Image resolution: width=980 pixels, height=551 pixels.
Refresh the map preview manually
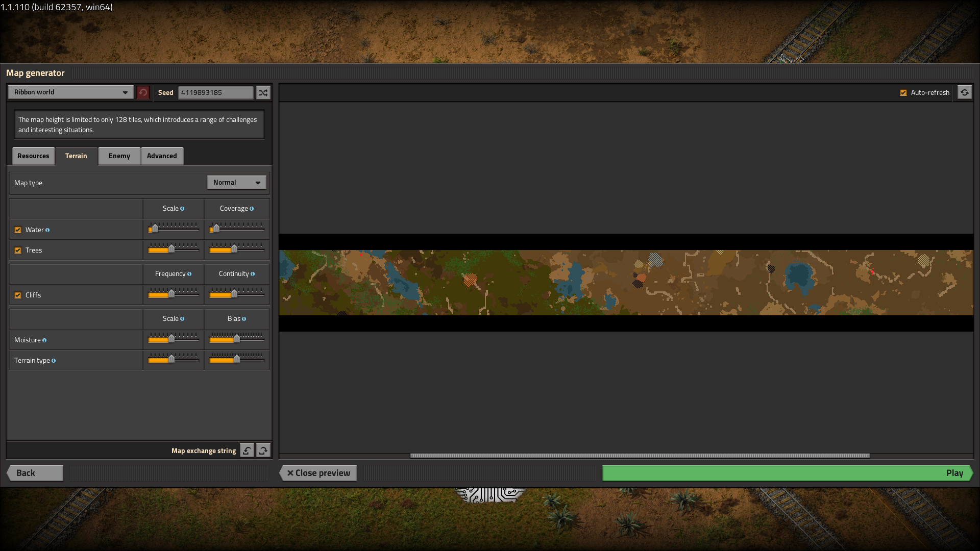click(964, 92)
